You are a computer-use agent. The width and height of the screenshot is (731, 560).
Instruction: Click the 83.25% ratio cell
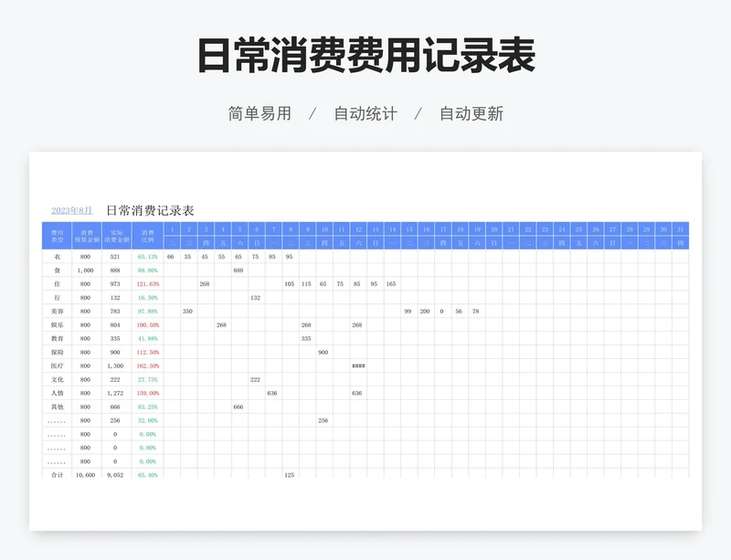(148, 407)
